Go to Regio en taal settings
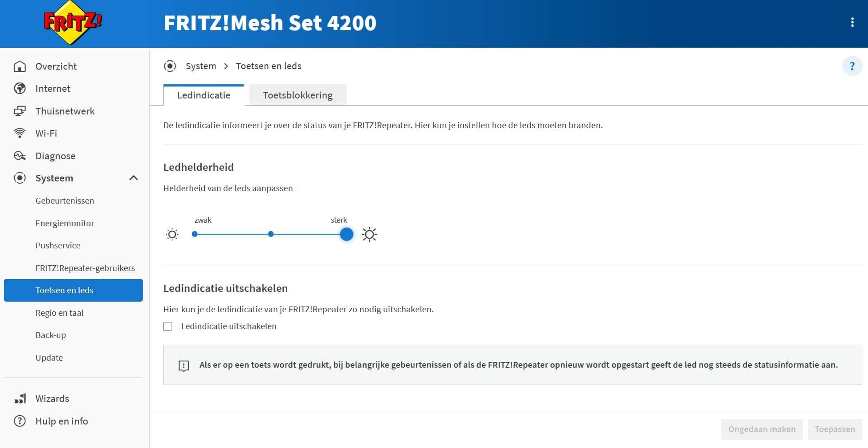This screenshot has height=448, width=868. 59,313
